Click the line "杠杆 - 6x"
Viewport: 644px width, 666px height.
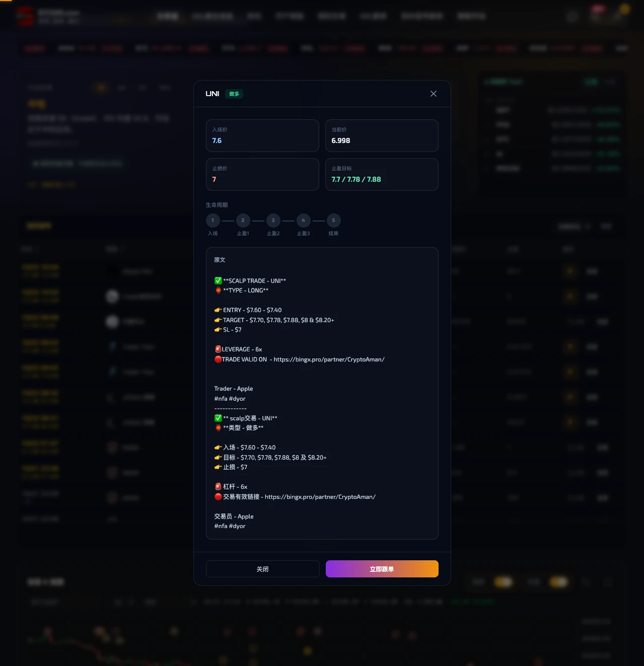[231, 487]
